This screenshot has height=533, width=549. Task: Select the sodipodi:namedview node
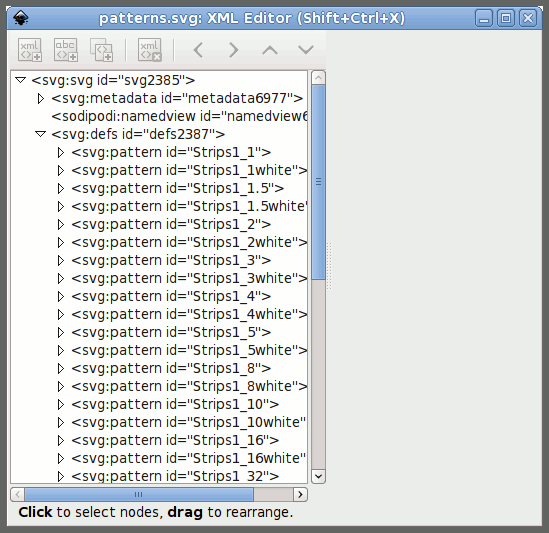point(179,116)
